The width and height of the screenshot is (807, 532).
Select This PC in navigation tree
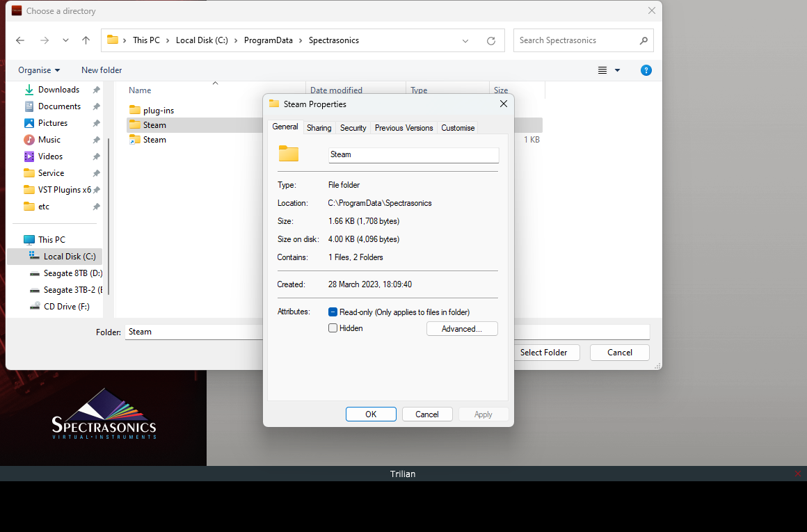coord(51,240)
